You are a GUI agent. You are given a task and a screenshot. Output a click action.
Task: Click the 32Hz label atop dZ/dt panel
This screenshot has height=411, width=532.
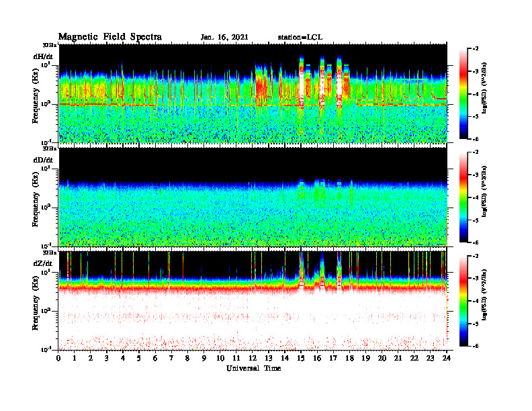point(50,253)
